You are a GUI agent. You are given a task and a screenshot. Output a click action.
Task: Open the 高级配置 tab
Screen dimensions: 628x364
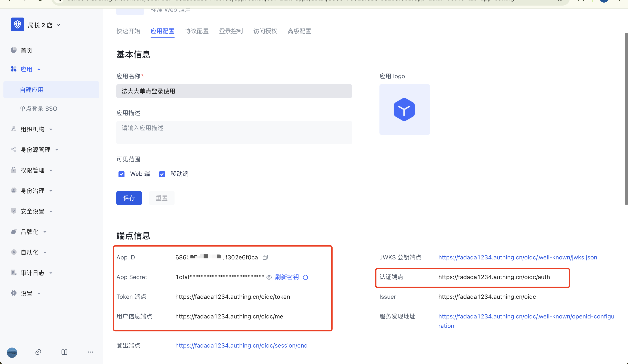click(x=299, y=31)
